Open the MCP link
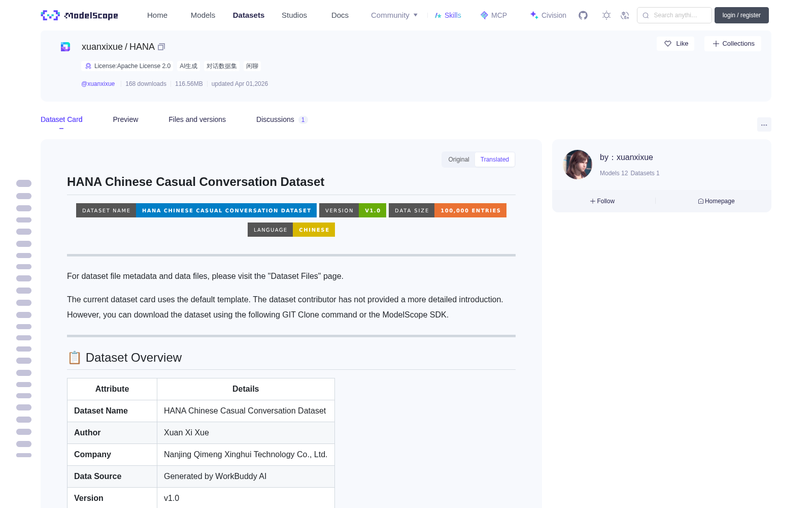The height and width of the screenshot is (508, 812). tap(494, 15)
